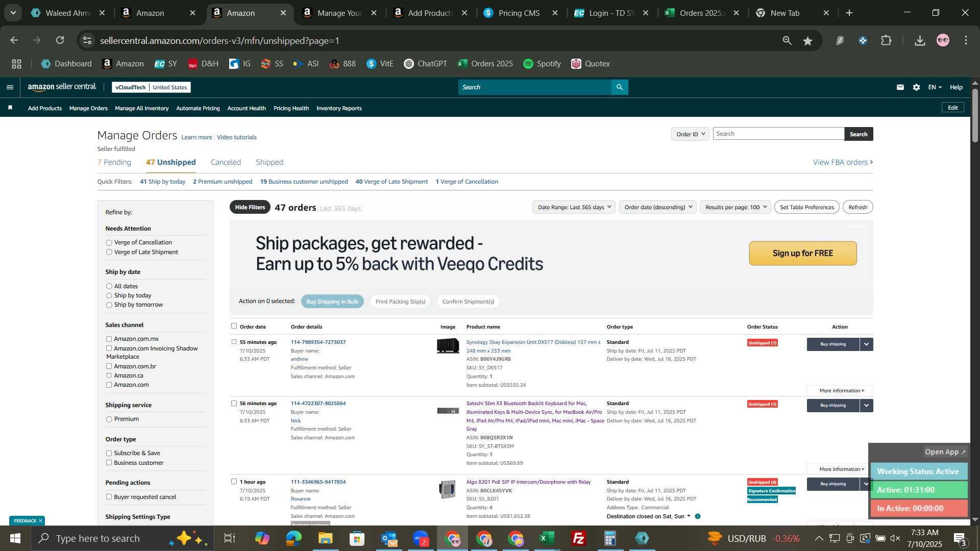Open Manage All Inventory menu item

click(142, 108)
